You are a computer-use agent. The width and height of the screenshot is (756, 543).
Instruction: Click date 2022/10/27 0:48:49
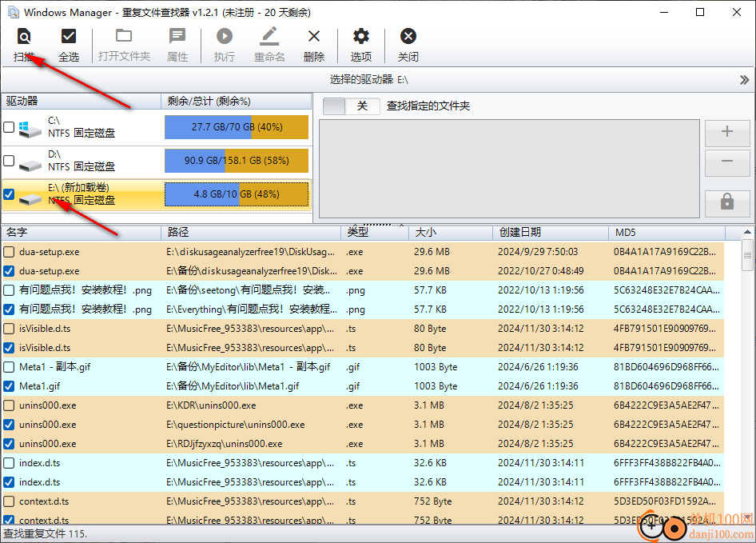click(540, 271)
